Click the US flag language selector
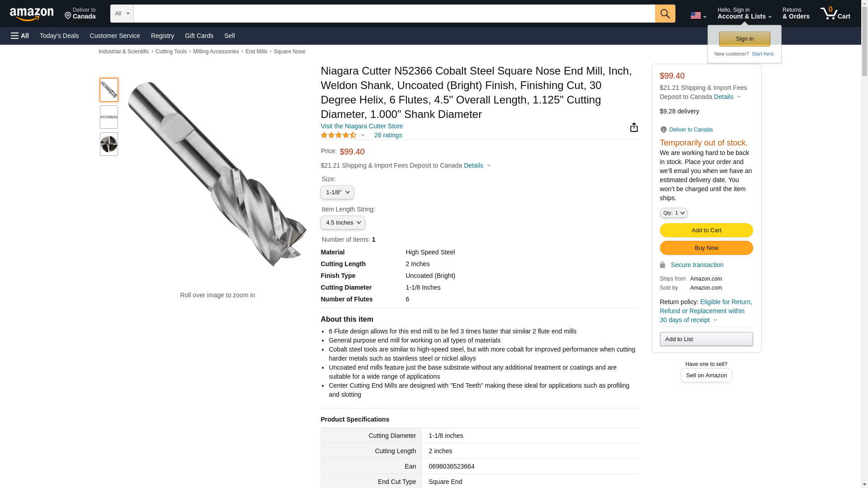This screenshot has height=488, width=868. [x=698, y=15]
